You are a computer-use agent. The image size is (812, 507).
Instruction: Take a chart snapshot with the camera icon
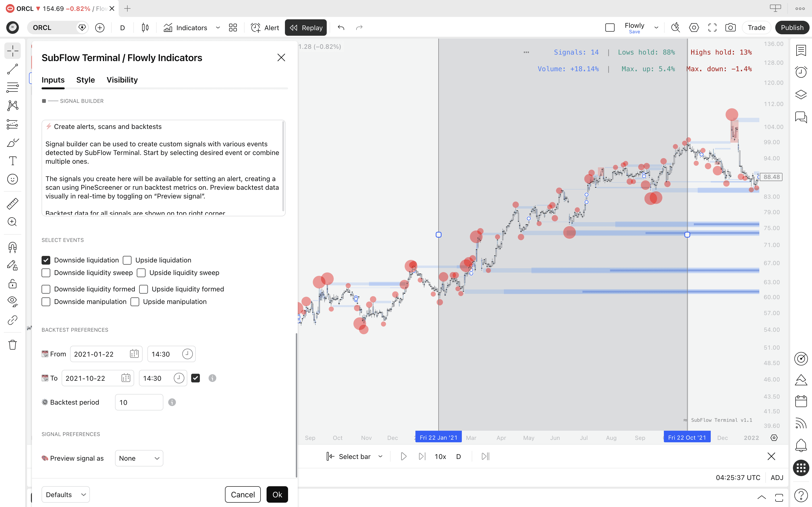pyautogui.click(x=731, y=28)
